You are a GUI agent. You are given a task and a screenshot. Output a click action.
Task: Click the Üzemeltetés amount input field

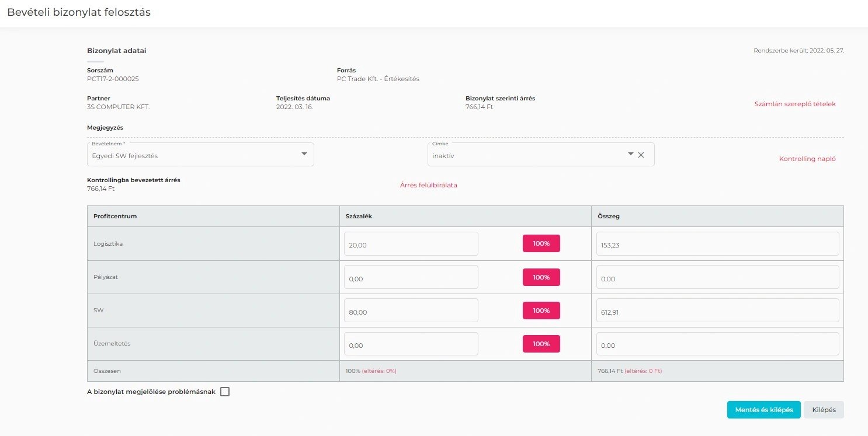[x=717, y=344]
